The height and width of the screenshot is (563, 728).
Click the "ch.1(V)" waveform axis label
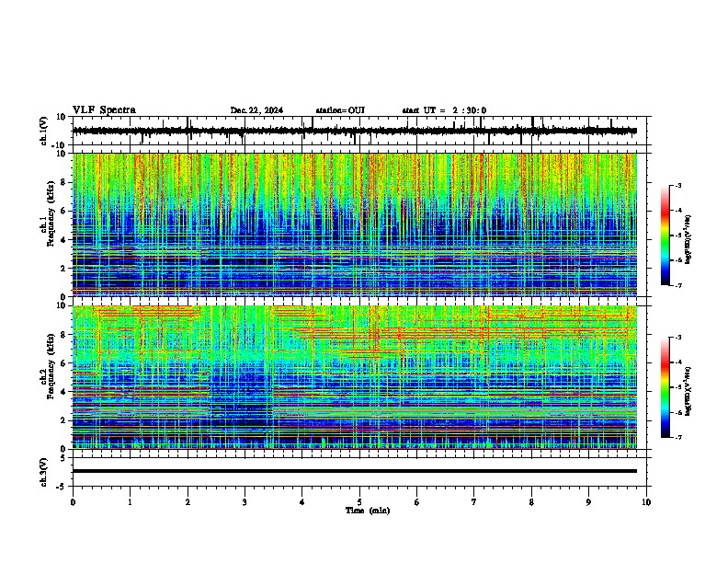click(x=44, y=131)
